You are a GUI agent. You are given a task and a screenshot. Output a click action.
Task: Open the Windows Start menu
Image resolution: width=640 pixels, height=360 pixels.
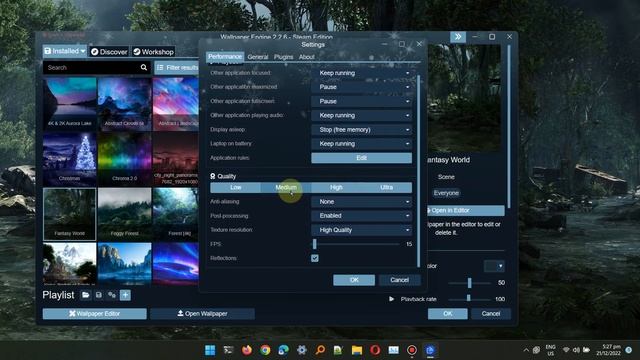[x=210, y=350]
